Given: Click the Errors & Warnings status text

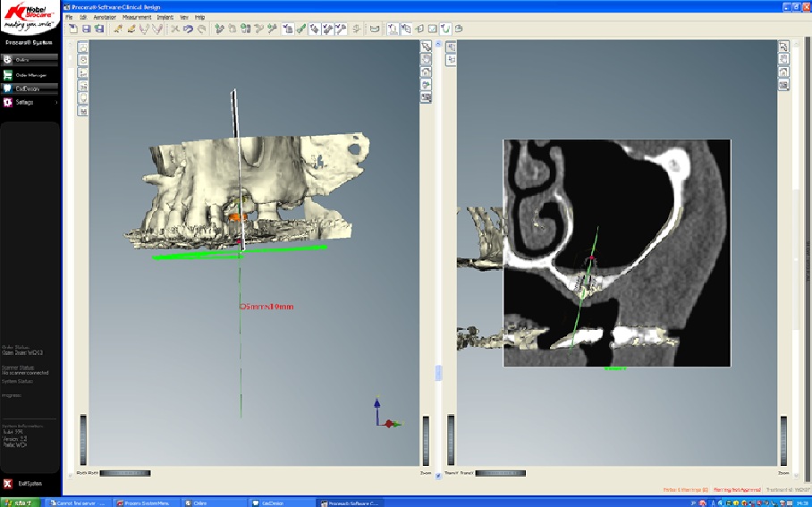Looking at the screenshot, I should pyautogui.click(x=686, y=489).
